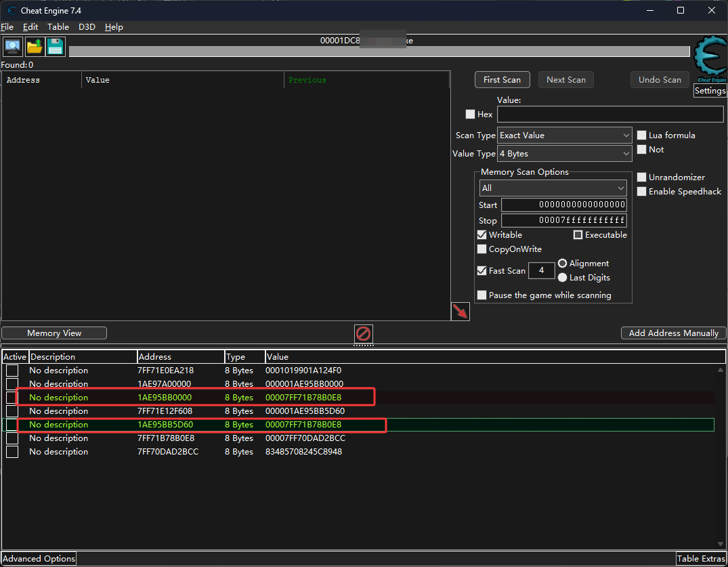Open the File menu

point(7,27)
